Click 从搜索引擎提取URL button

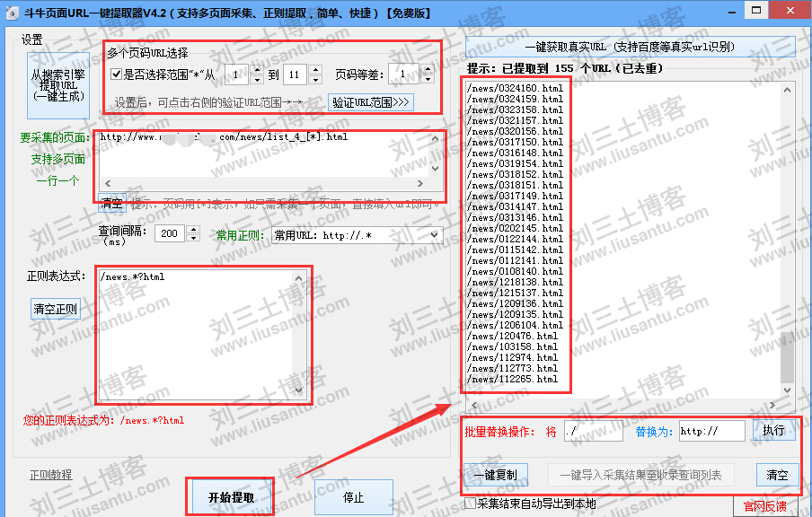(58, 84)
